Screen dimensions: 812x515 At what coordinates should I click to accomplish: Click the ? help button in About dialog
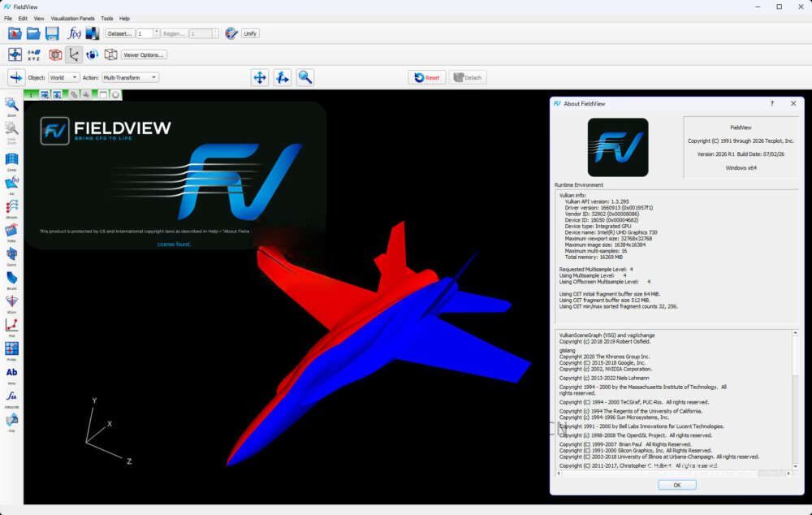coord(771,104)
